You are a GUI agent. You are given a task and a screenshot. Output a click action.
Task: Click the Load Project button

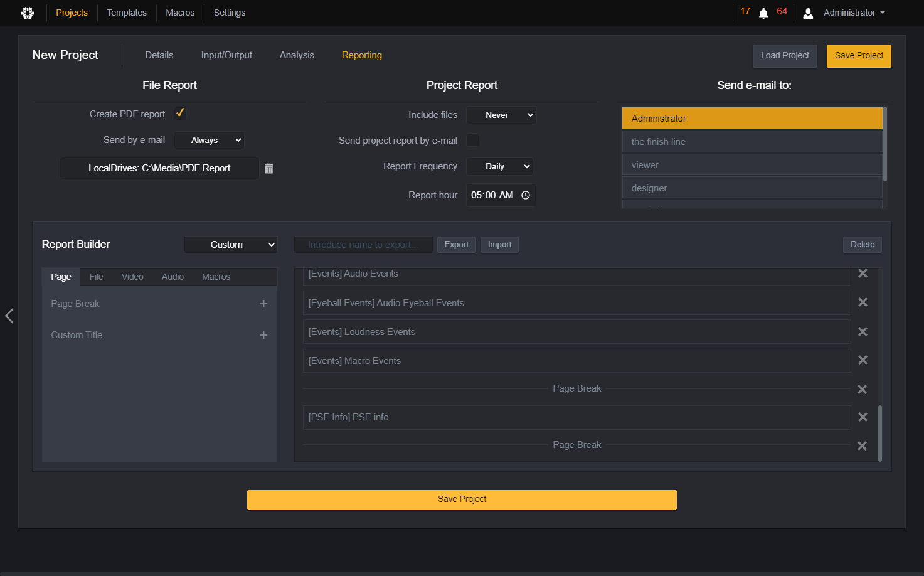(785, 56)
